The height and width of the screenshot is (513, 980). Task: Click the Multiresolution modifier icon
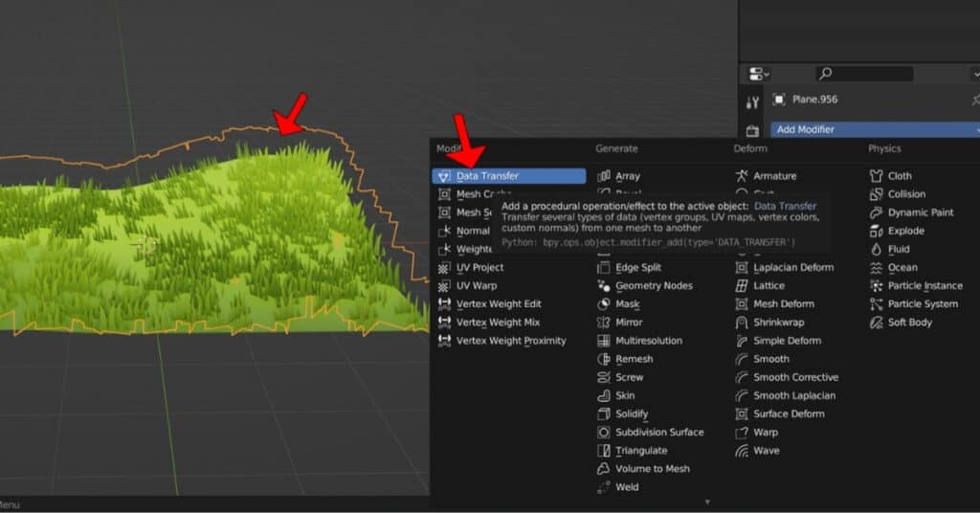(604, 341)
